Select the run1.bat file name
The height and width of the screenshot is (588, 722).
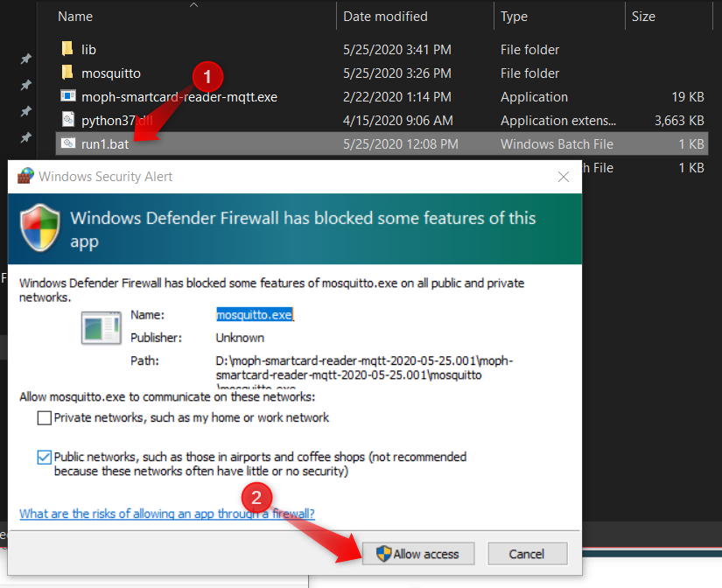(105, 144)
